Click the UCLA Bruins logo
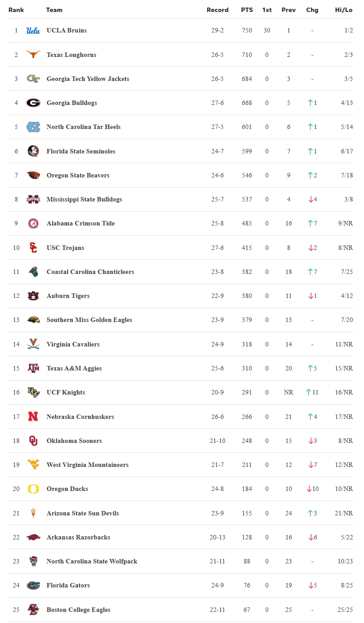This screenshot has height=623, width=364. (x=33, y=31)
